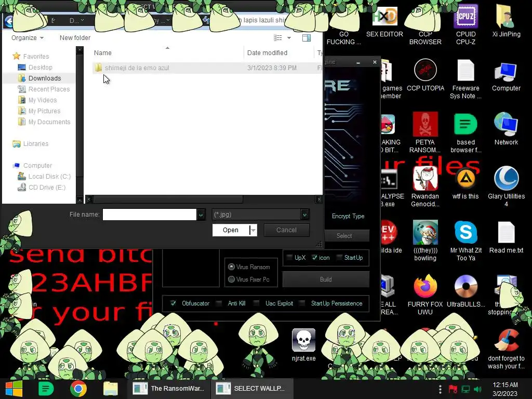Open the SEX EDITOR desktop icon

(x=384, y=22)
